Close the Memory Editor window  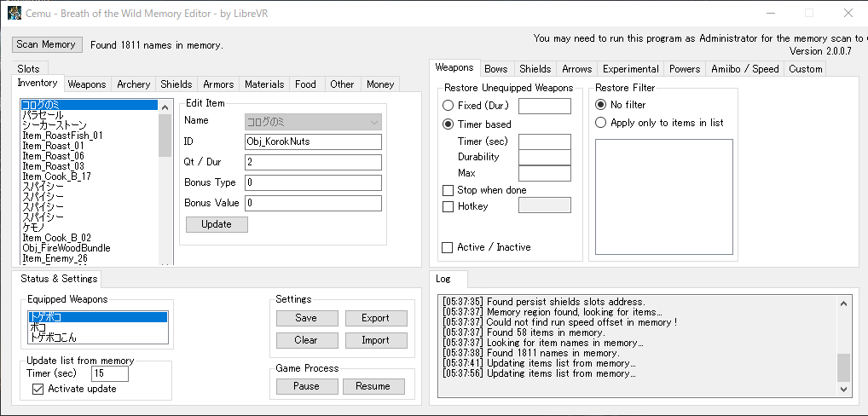(848, 13)
